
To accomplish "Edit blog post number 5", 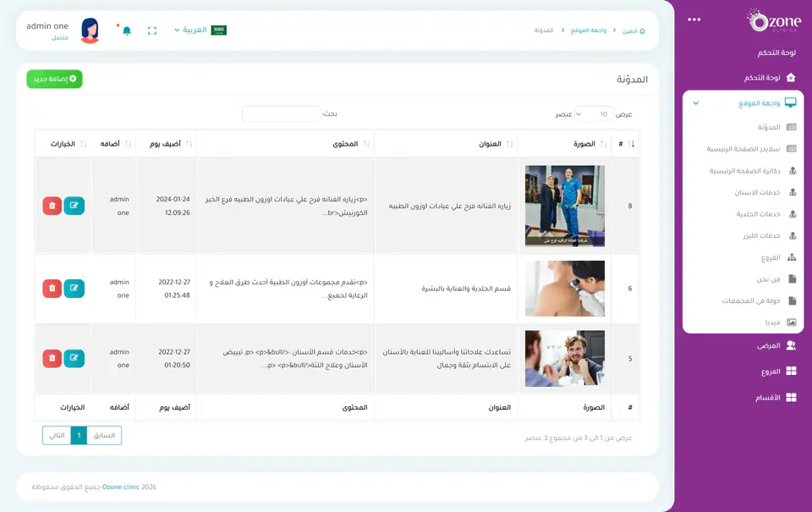I will (x=74, y=358).
